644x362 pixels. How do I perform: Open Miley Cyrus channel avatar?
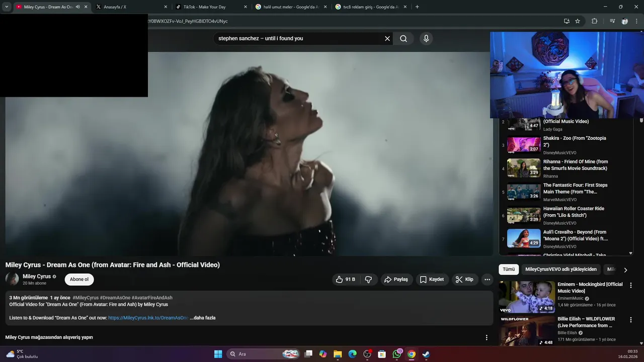click(12, 279)
